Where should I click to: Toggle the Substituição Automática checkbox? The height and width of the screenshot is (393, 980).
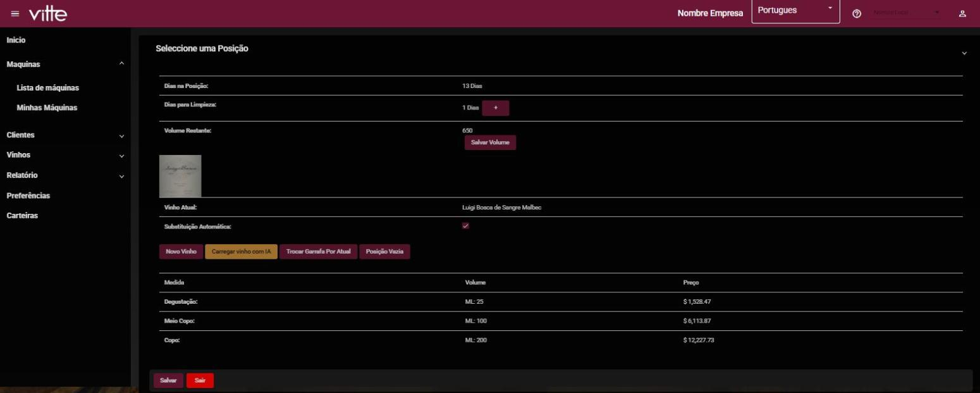[466, 226]
